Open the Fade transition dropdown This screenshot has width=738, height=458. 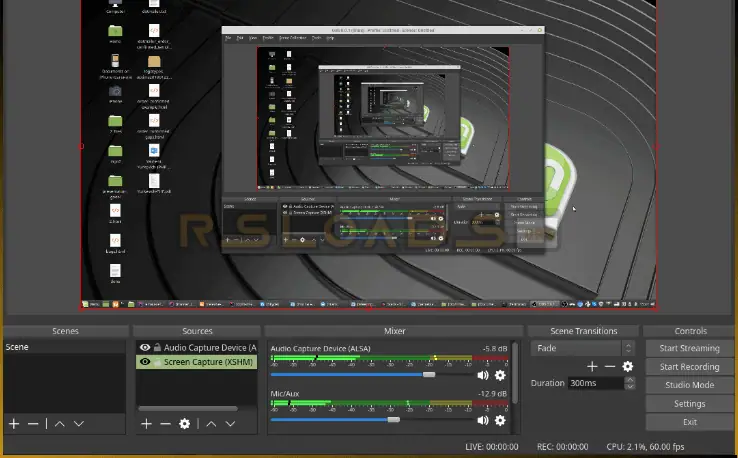point(583,348)
